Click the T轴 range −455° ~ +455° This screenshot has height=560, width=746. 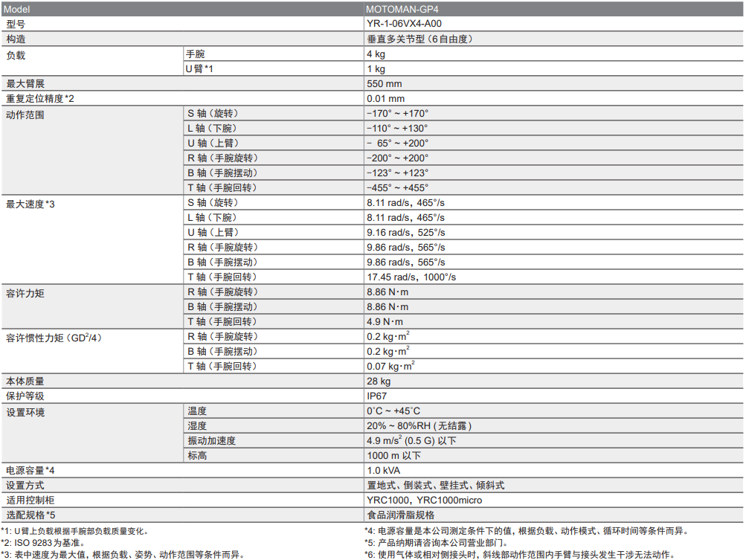point(397,188)
